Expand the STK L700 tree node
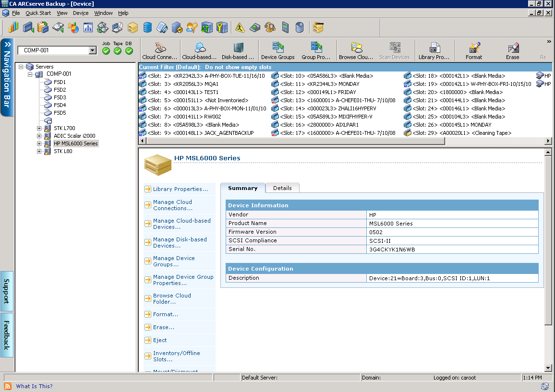Viewport: 555px width, 392px height. pyautogui.click(x=39, y=128)
